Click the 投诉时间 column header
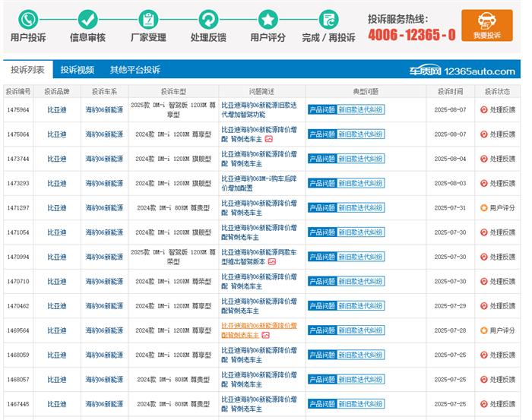 pos(450,92)
